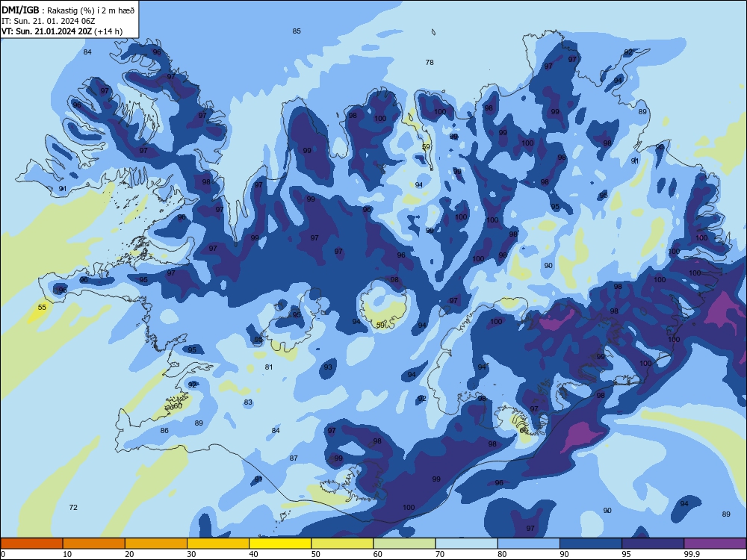747x560 pixels.
Task: Click the valid time line 'VT: Sun. 21.01.2024 20Z'
Action: coord(46,31)
